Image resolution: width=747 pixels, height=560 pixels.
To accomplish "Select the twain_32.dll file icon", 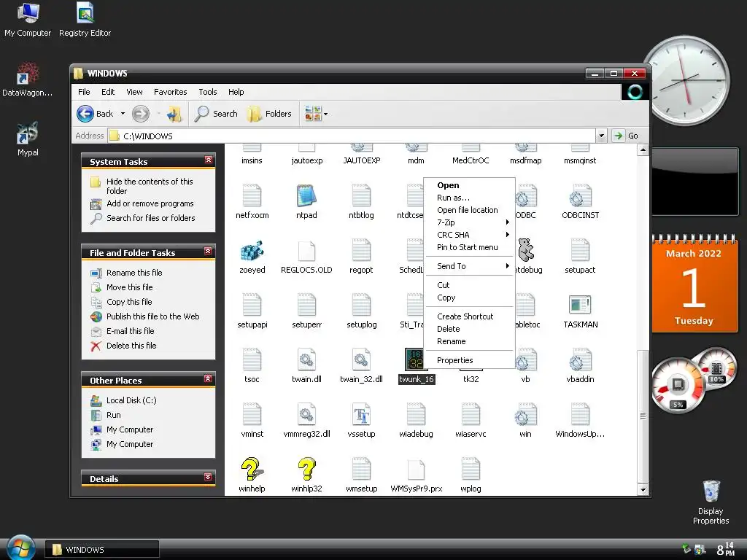I will tap(361, 359).
